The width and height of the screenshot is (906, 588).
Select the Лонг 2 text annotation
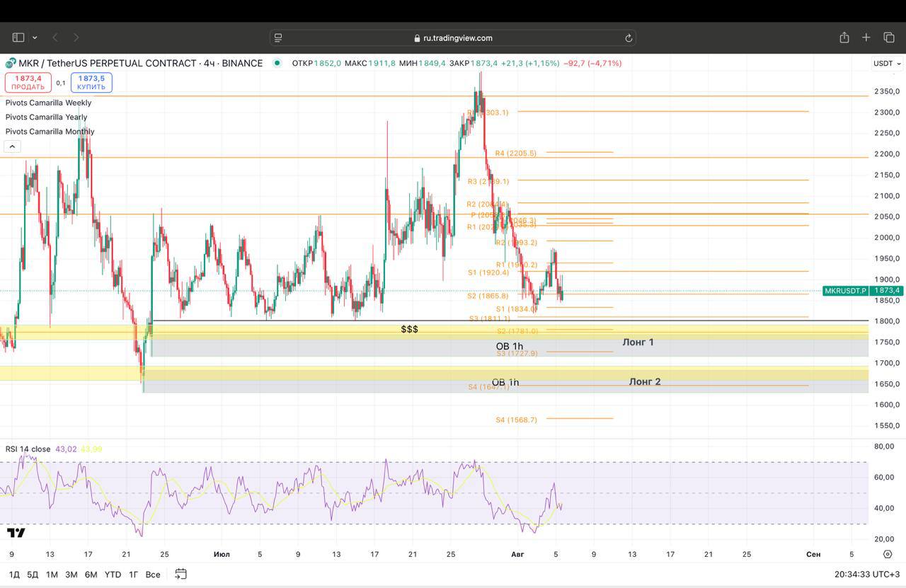[645, 381]
